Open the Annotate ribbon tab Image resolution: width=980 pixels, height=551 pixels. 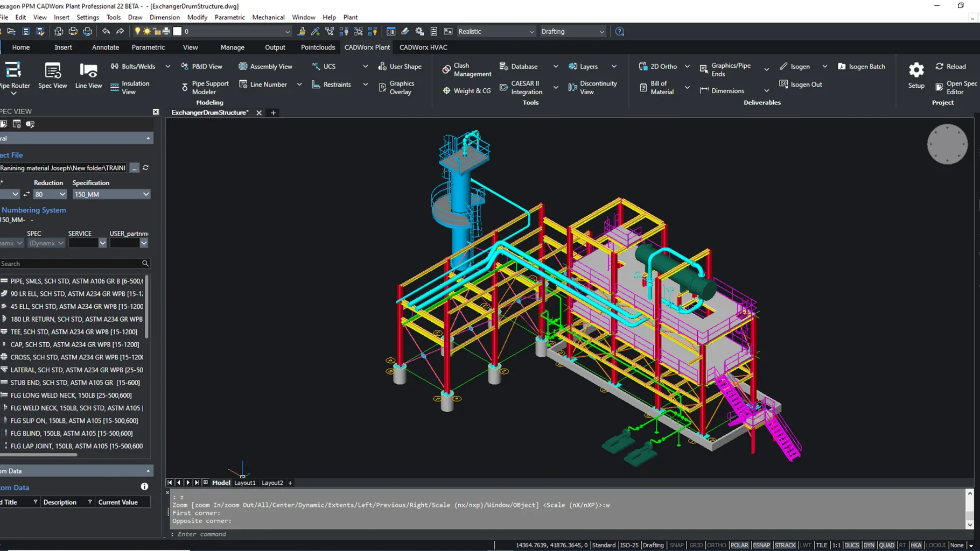106,47
